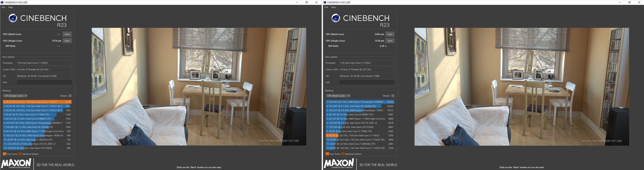Click the Cinebench logo in left window
This screenshot has height=170, width=644.
click(x=37, y=20)
